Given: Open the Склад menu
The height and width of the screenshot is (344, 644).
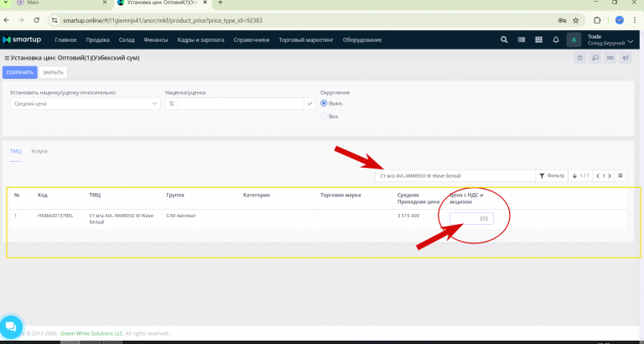Looking at the screenshot, I should (127, 40).
